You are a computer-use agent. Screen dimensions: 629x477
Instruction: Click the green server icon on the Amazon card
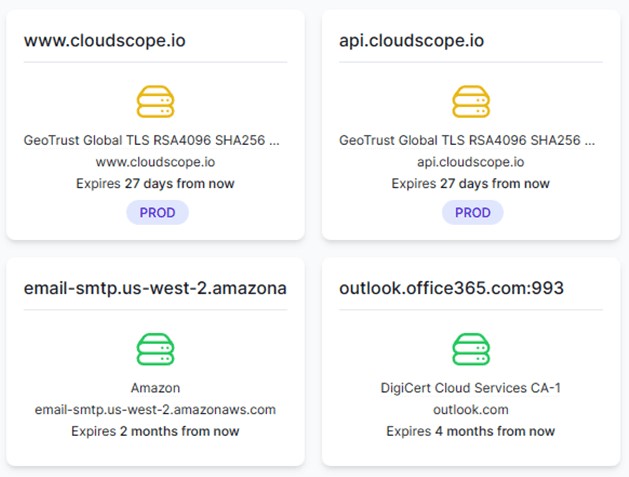(x=155, y=349)
